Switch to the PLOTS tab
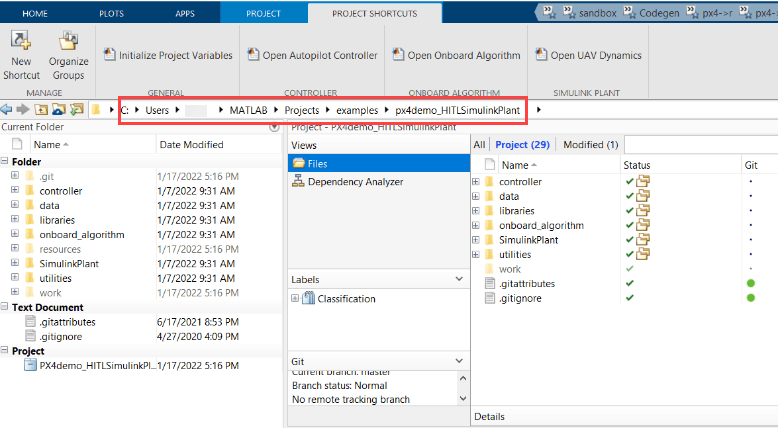780x436 pixels. (x=111, y=13)
